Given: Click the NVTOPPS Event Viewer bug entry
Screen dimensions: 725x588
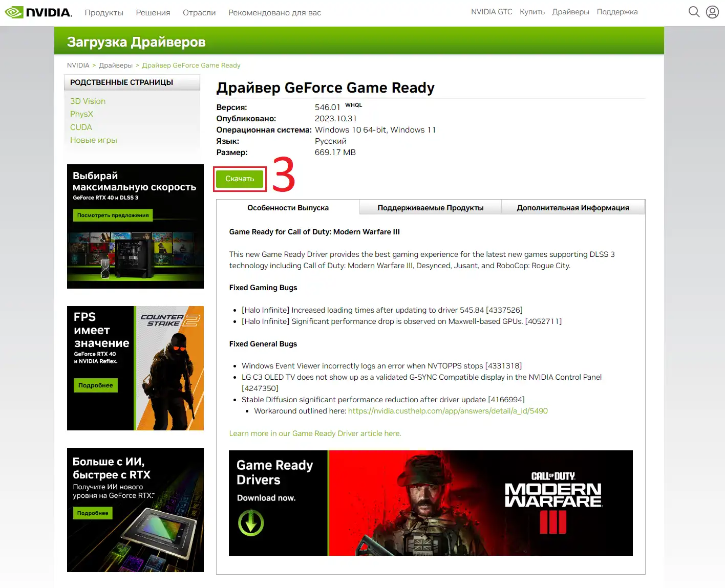Looking at the screenshot, I should pos(382,366).
